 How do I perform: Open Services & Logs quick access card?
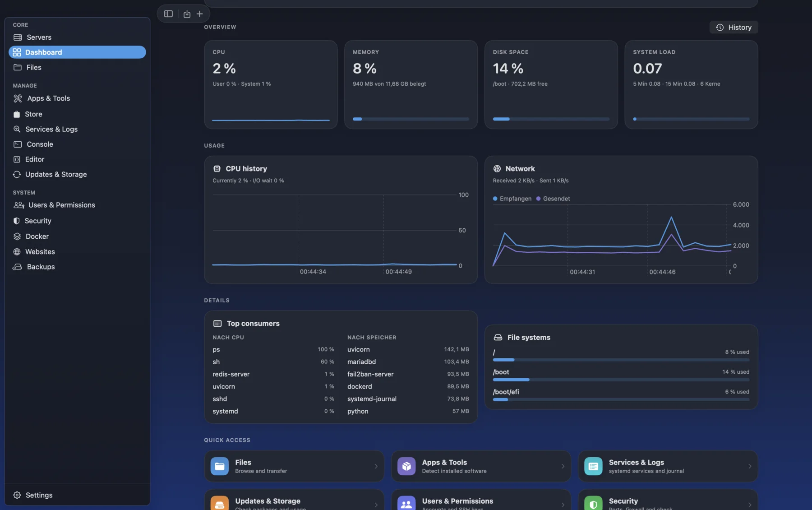(x=668, y=466)
